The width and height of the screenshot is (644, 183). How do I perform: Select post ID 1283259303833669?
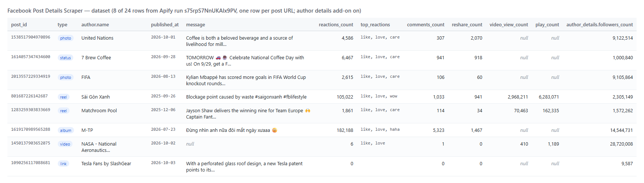(x=31, y=110)
